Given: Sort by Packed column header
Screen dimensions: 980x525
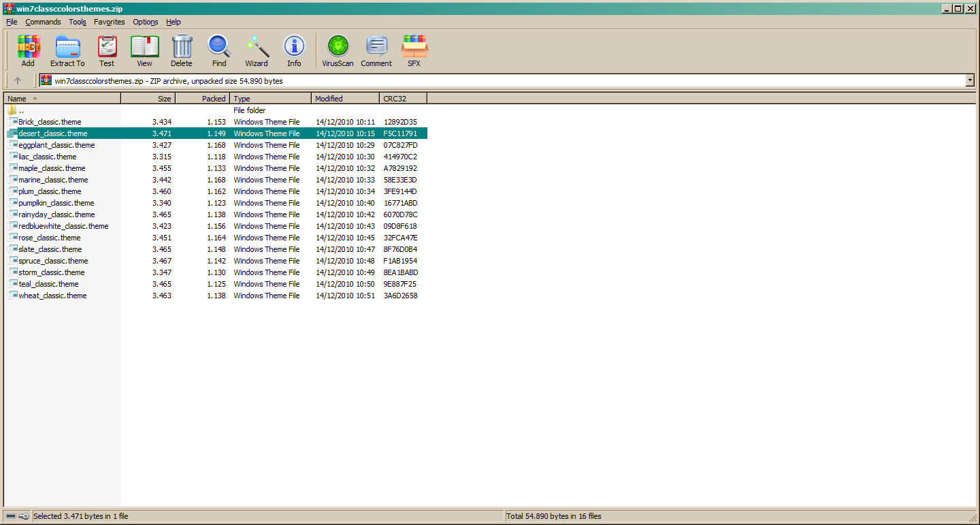Looking at the screenshot, I should (203, 99).
